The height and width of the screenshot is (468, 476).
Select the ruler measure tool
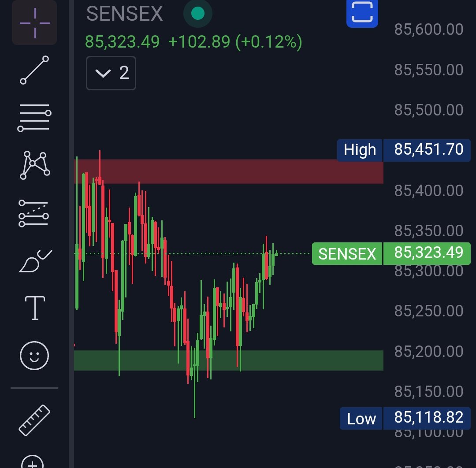(x=34, y=420)
